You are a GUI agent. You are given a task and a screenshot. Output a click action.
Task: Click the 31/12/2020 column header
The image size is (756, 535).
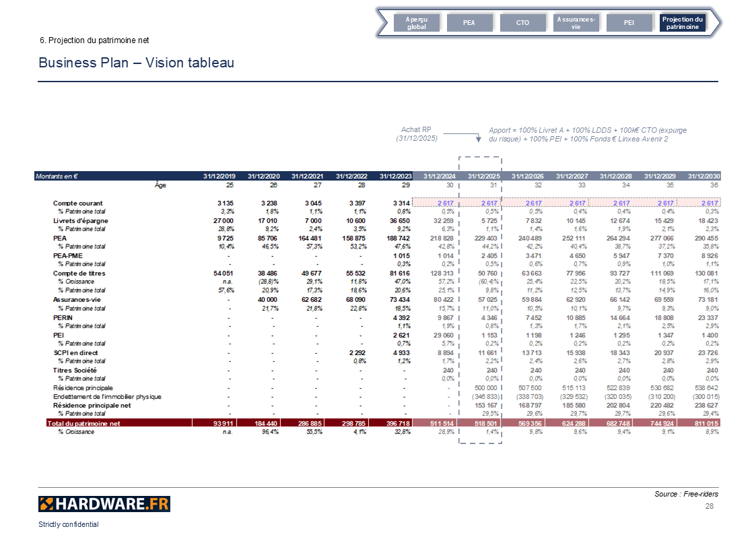pyautogui.click(x=264, y=176)
